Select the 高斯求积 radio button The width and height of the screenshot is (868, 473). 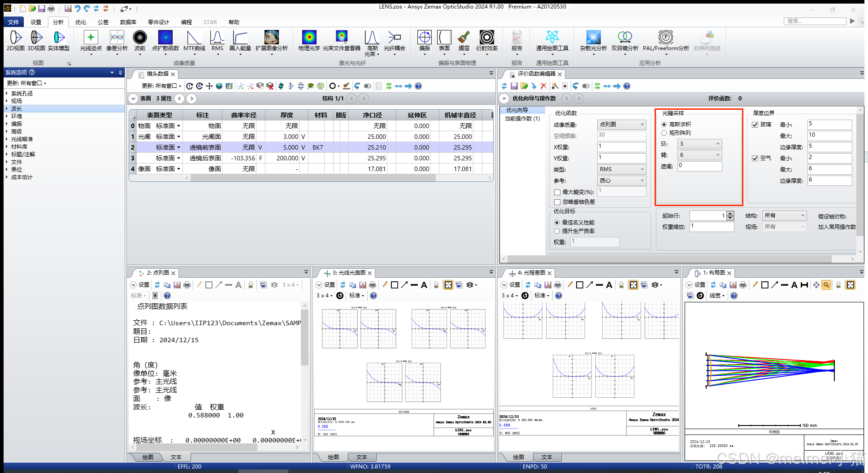pos(664,125)
